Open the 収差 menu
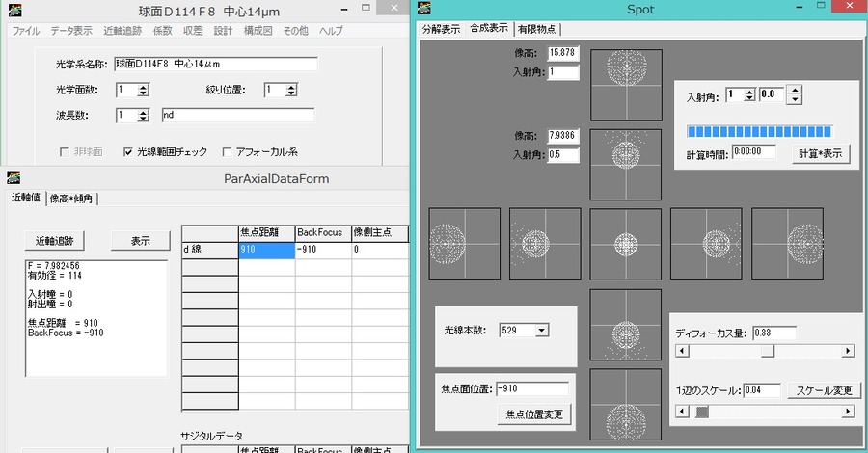868x453 pixels. 193,31
